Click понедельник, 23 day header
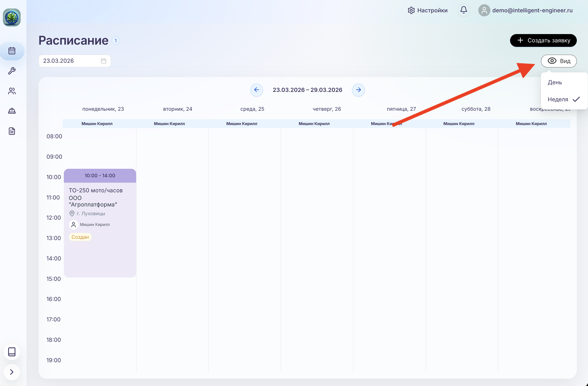588x386 pixels. pyautogui.click(x=103, y=109)
